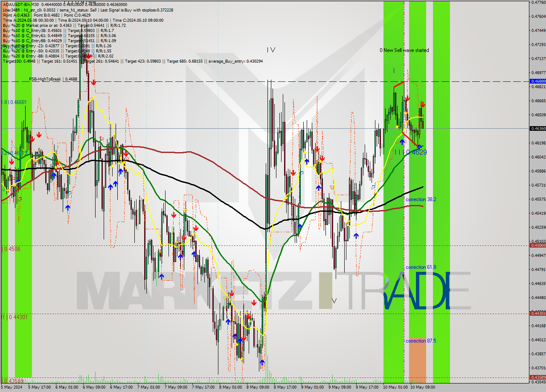
Task: Click the '8 May 09:00' time label
Action: pos(258,387)
